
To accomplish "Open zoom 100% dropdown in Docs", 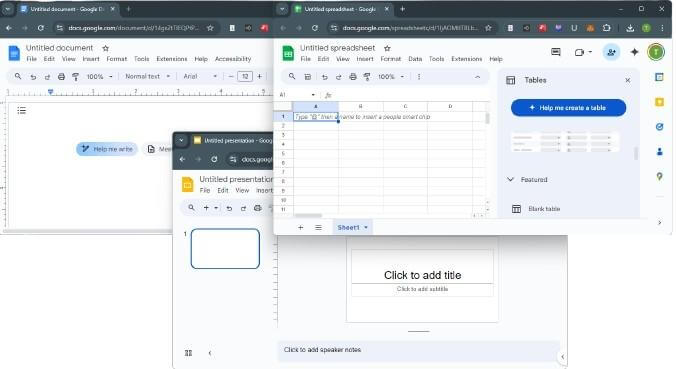I will coord(100,76).
